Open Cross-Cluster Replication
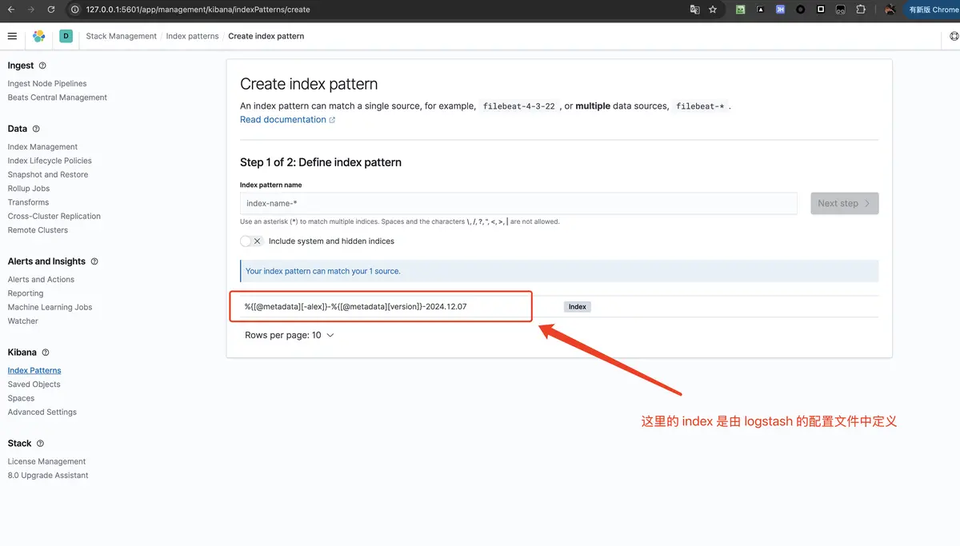Viewport: 960px width, 546px height. tap(54, 216)
